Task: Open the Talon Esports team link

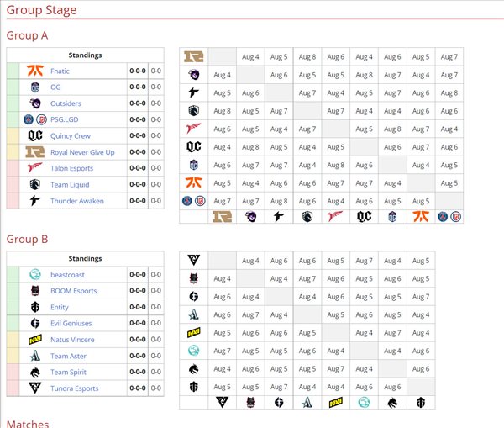Action: tap(71, 168)
